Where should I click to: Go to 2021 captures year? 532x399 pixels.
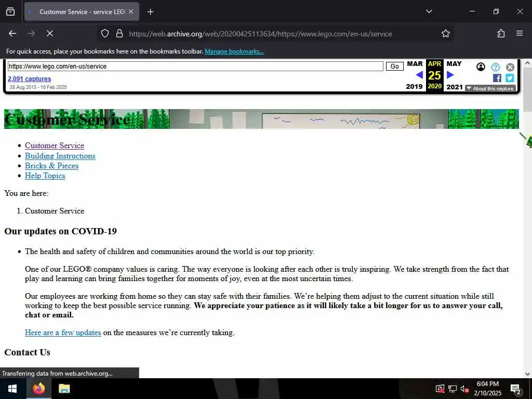454,87
